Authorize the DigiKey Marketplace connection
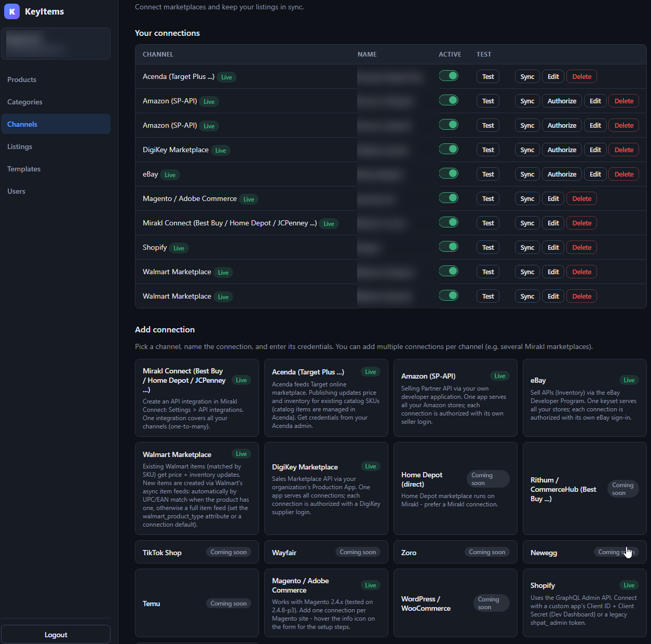 click(x=562, y=150)
